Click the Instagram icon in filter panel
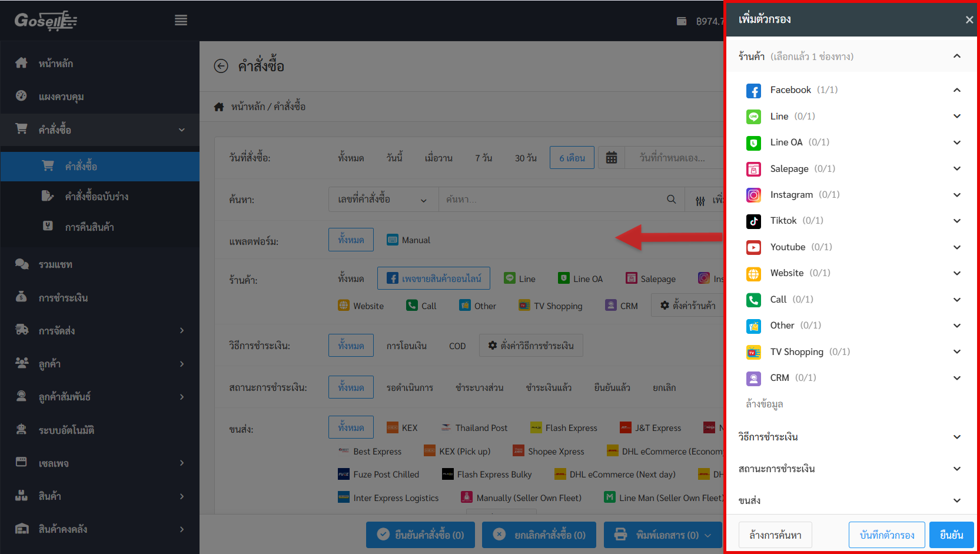The width and height of the screenshot is (980, 554). pyautogui.click(x=753, y=195)
